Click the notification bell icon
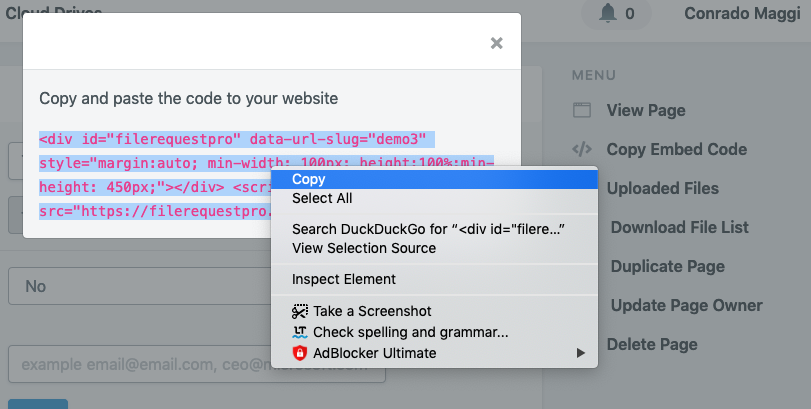 point(608,13)
